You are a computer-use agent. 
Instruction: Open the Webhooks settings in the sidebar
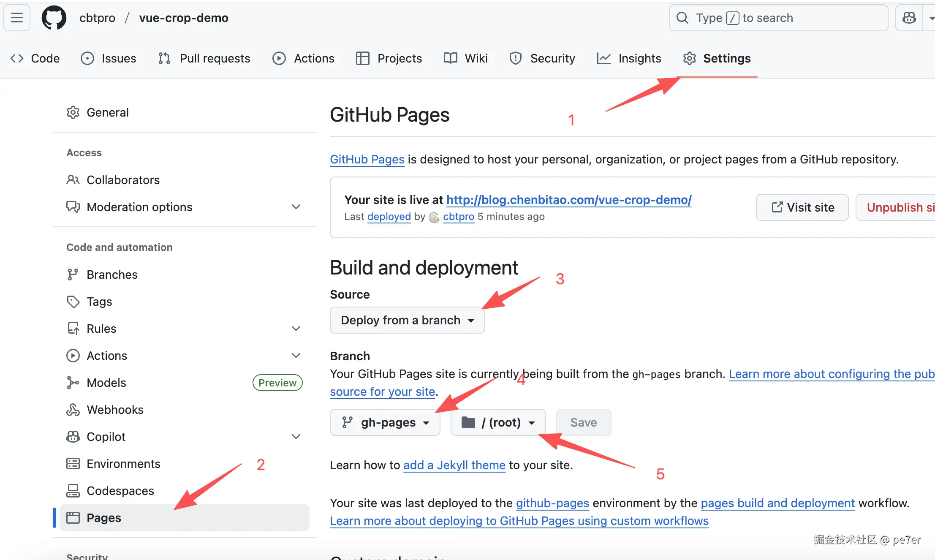point(115,410)
